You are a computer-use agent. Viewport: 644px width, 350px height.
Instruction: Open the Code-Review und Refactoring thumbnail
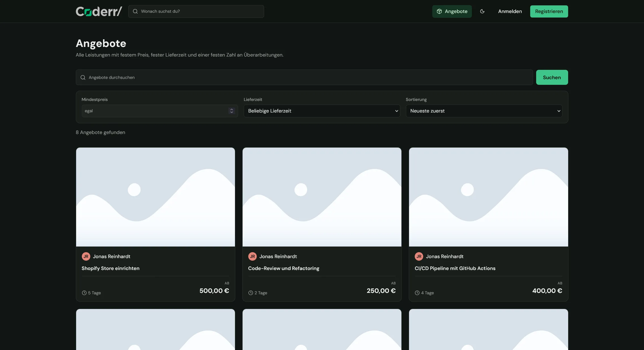tap(322, 197)
